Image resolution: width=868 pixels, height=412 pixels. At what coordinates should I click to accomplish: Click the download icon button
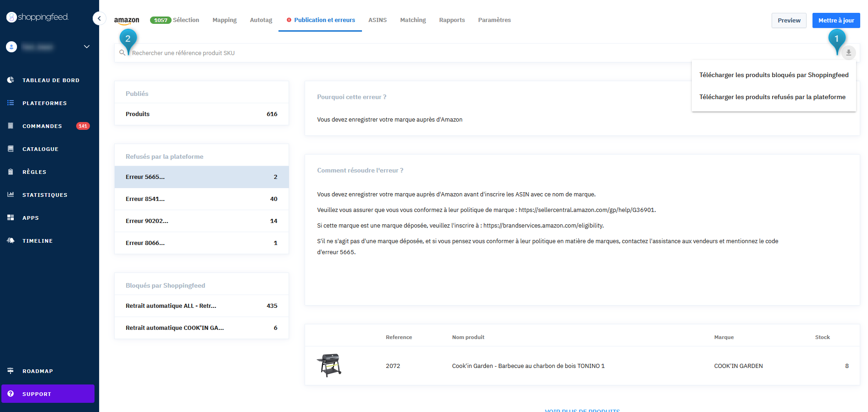848,53
